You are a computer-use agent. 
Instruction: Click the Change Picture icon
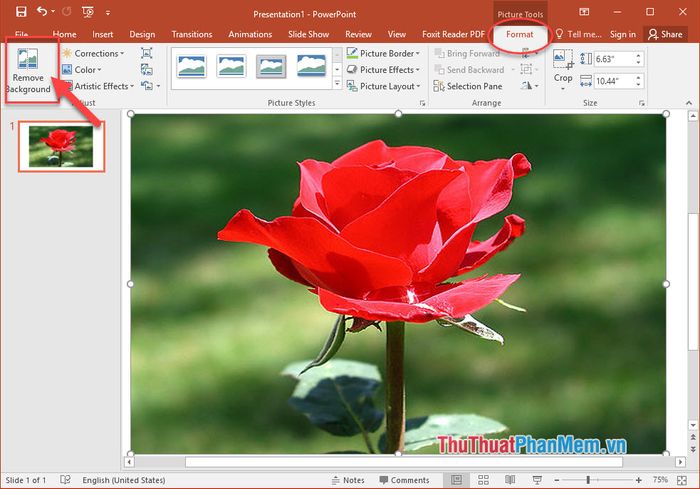tap(146, 69)
